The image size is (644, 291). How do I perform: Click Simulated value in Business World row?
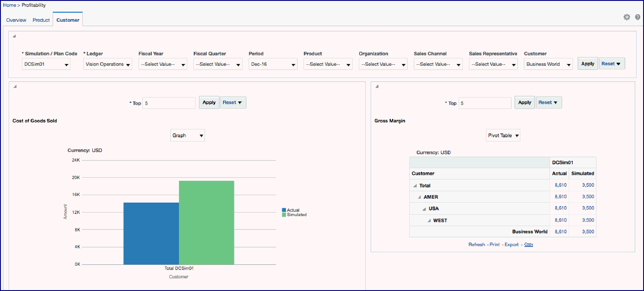click(588, 232)
